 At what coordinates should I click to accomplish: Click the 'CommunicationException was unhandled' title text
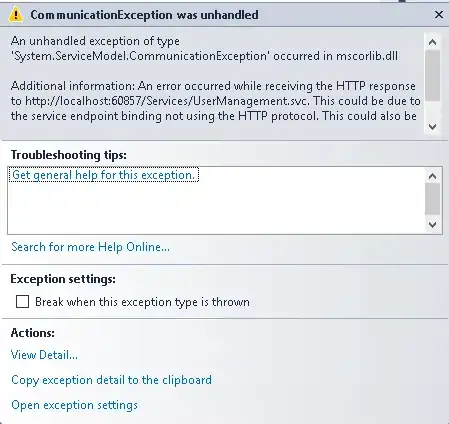[144, 15]
